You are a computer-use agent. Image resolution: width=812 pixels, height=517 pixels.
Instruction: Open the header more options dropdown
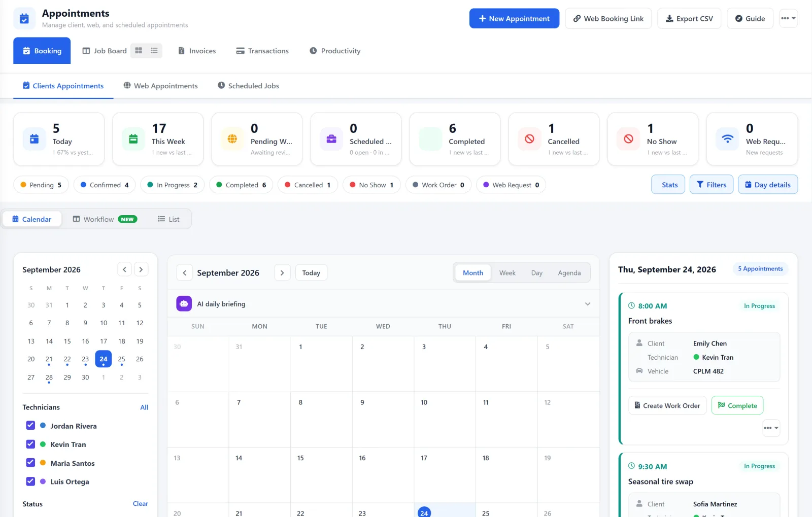pyautogui.click(x=788, y=18)
